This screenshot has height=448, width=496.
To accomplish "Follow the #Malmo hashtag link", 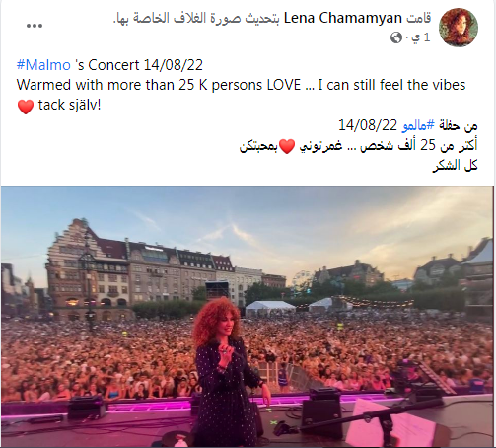I will tap(43, 65).
